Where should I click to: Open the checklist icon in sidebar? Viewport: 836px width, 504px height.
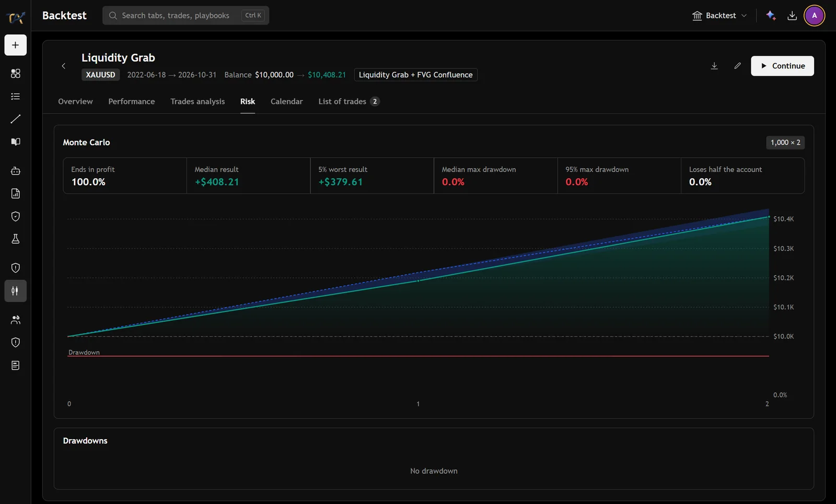pos(16,97)
